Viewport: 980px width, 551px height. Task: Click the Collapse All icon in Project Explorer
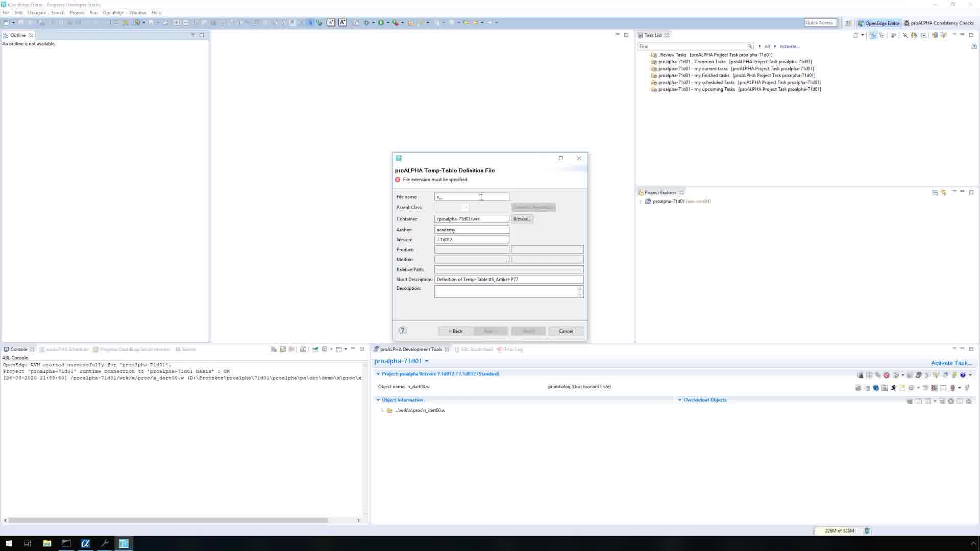click(x=935, y=192)
